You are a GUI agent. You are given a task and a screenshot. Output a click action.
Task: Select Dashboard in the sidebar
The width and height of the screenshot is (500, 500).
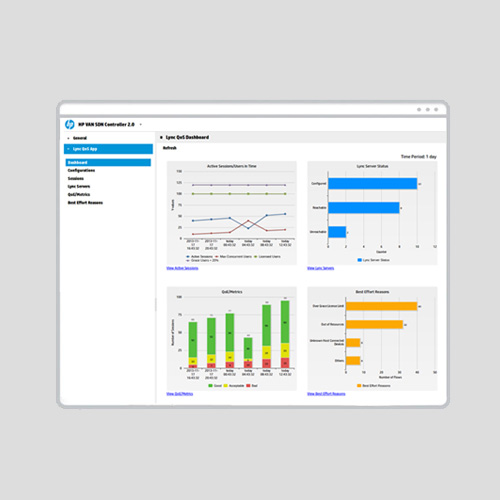(108, 162)
